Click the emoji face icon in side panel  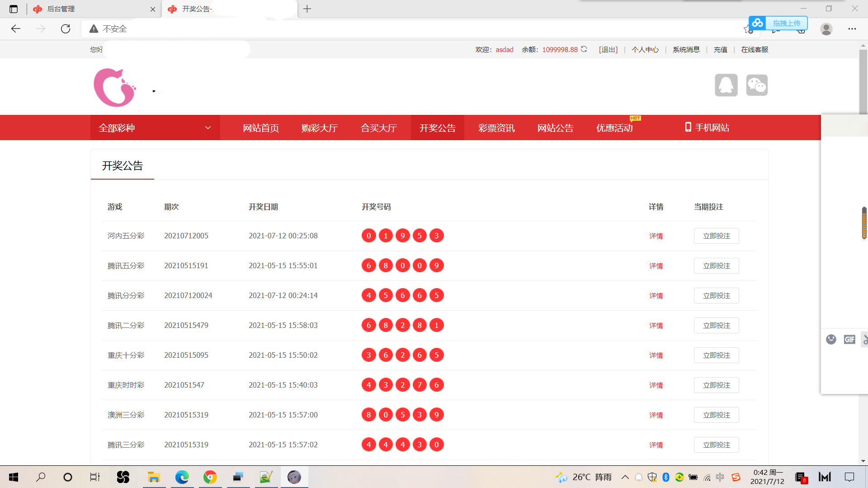click(x=831, y=339)
